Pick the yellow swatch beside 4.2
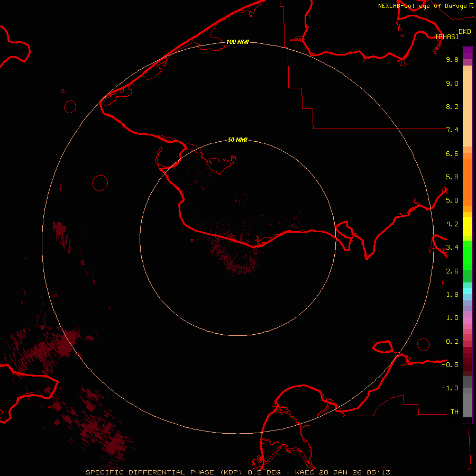Image resolution: width=476 pixels, height=476 pixels. (467, 224)
